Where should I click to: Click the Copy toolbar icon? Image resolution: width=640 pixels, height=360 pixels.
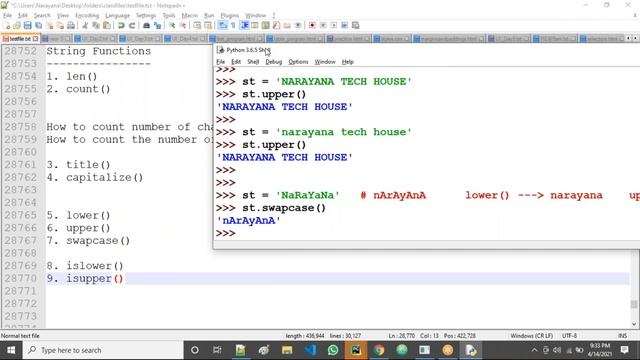96,25
